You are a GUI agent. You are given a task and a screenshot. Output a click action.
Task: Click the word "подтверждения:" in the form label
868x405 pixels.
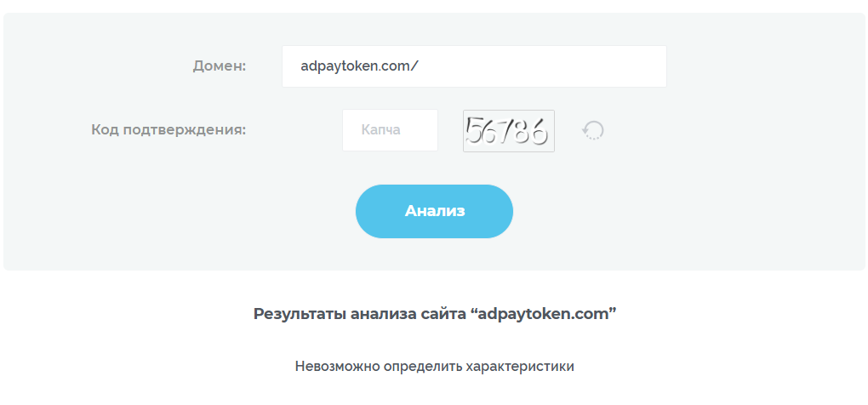tap(185, 130)
